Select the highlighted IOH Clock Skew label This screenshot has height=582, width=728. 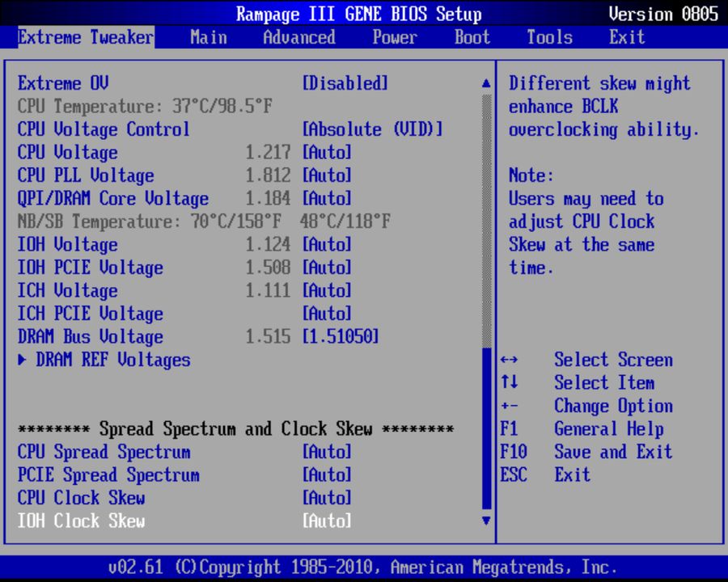(81, 521)
